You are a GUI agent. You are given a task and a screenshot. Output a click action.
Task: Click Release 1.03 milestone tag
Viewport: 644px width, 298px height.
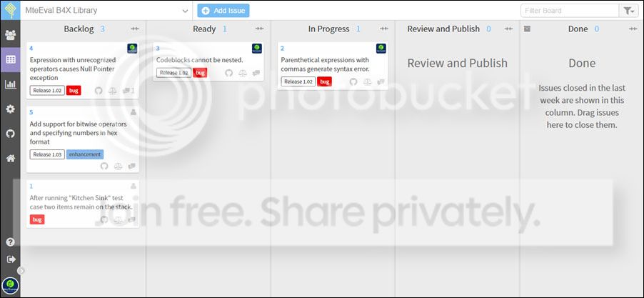[x=47, y=154]
